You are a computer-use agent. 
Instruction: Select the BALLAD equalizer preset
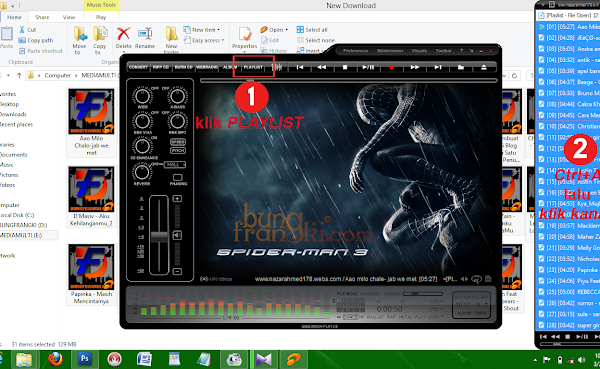[x=375, y=317]
